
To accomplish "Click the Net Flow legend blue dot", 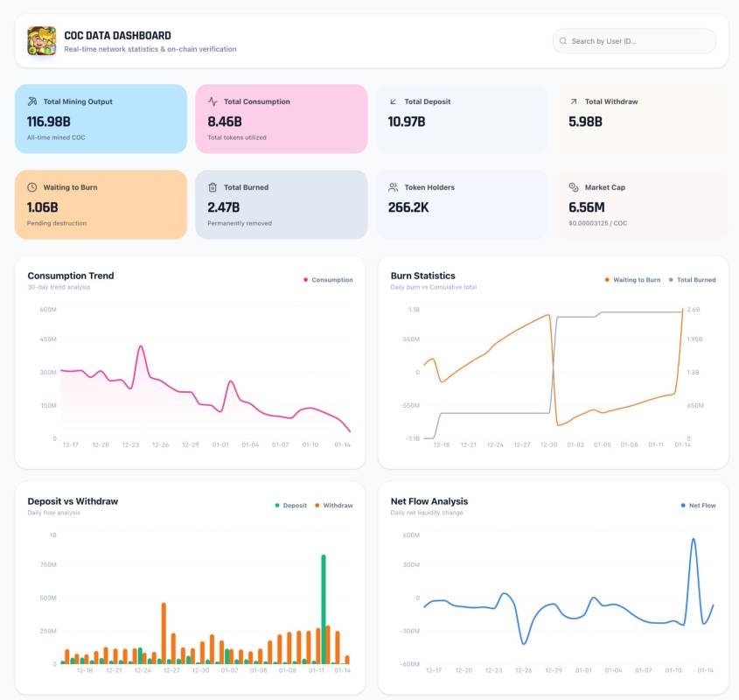I will (x=683, y=506).
